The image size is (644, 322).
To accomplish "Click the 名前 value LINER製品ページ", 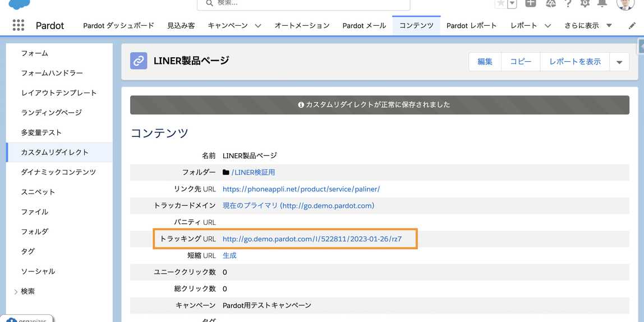I will 250,155.
